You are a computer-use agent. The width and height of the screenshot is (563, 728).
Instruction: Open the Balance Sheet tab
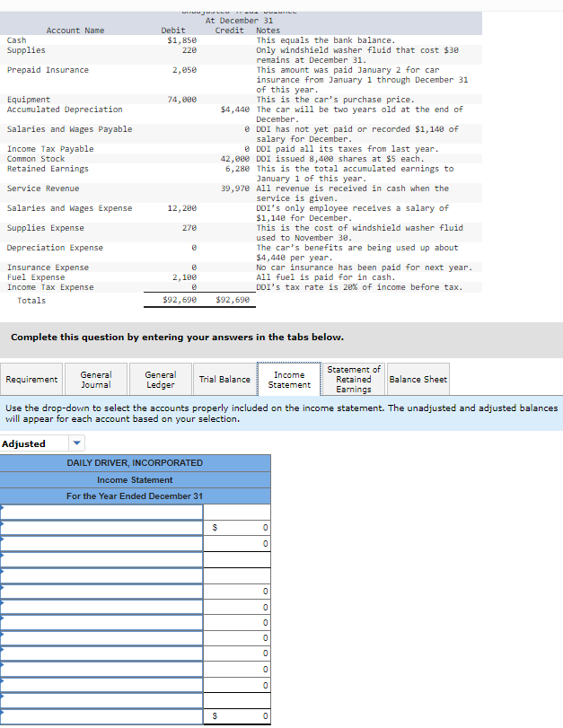tap(418, 380)
